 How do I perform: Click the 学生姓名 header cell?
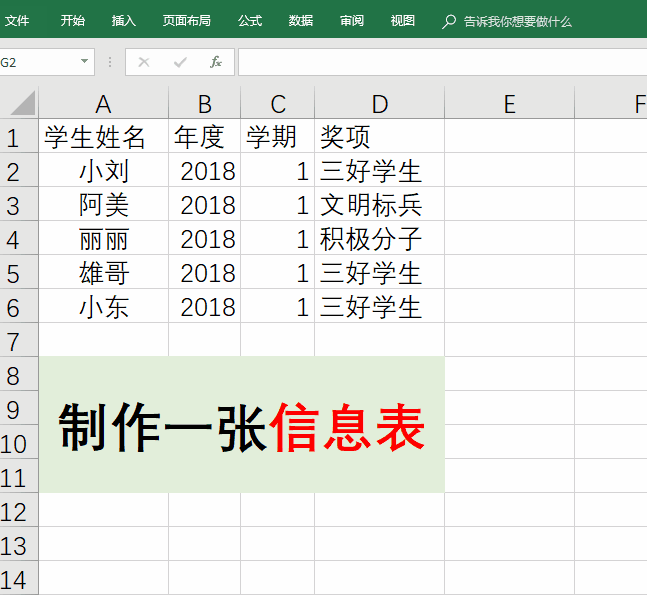104,136
